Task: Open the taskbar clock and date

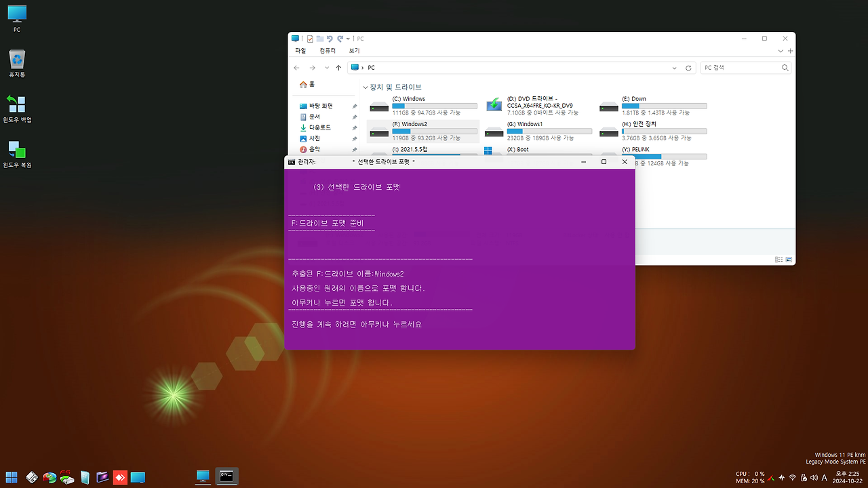Action: click(847, 477)
